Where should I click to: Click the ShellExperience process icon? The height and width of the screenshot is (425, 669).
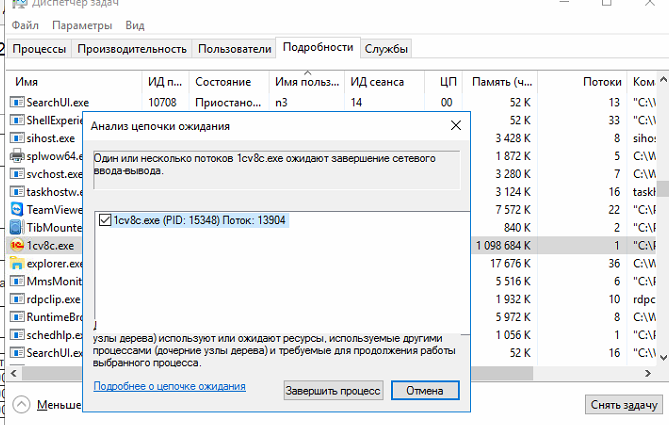pyautogui.click(x=17, y=120)
